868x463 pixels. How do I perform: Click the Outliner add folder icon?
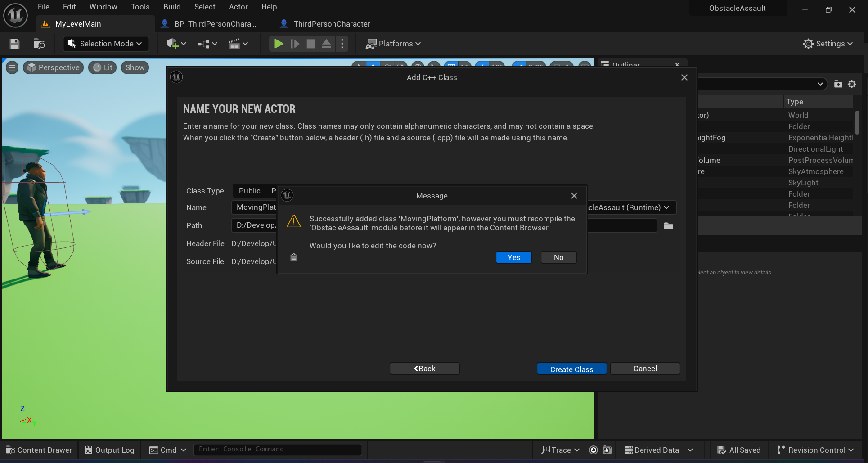coord(838,84)
